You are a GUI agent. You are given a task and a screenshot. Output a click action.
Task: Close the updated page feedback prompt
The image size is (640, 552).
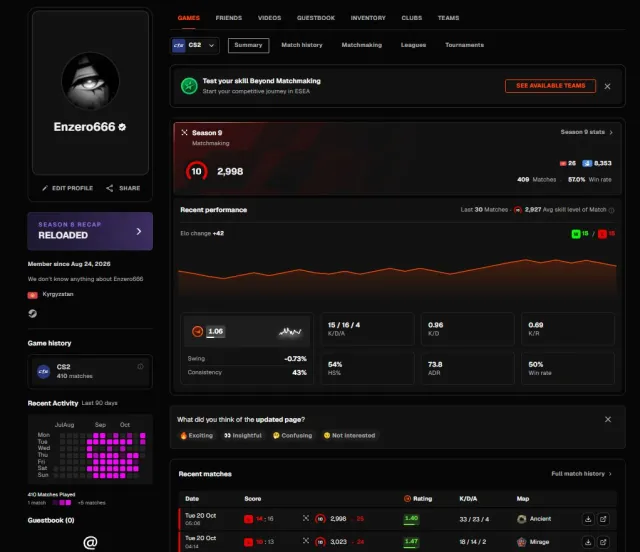608,419
